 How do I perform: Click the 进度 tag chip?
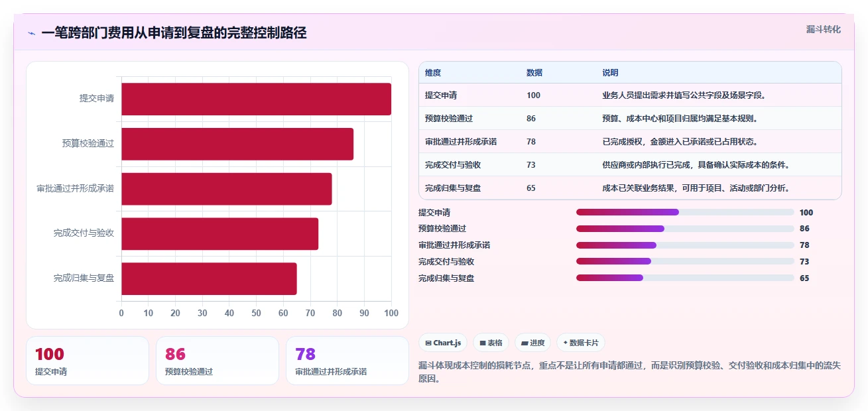(533, 343)
